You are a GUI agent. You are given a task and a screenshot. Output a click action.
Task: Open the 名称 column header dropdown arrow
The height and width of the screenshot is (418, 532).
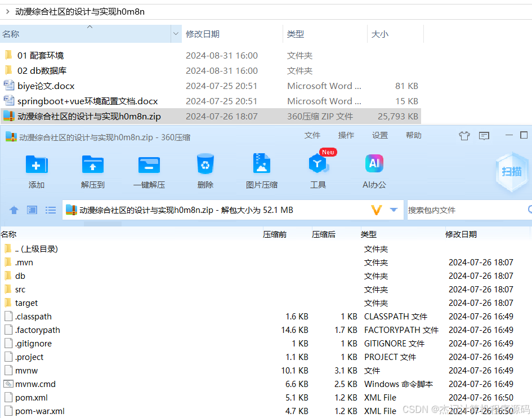(175, 33)
